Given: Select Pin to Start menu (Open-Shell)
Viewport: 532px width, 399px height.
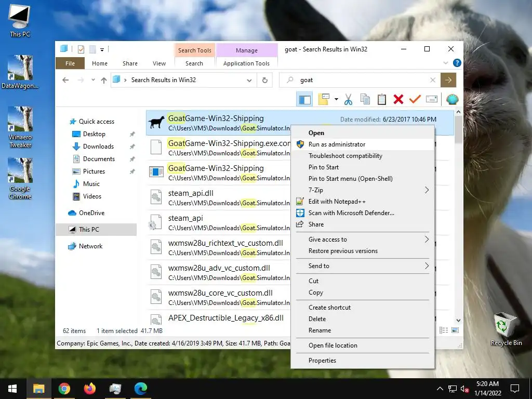Looking at the screenshot, I should 363,179.
